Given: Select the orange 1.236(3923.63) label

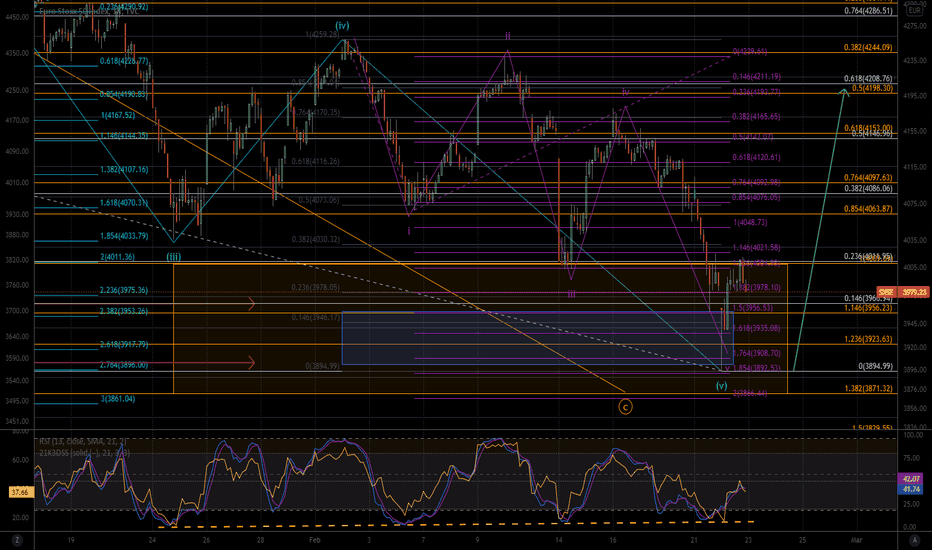Looking at the screenshot, I should [x=868, y=339].
